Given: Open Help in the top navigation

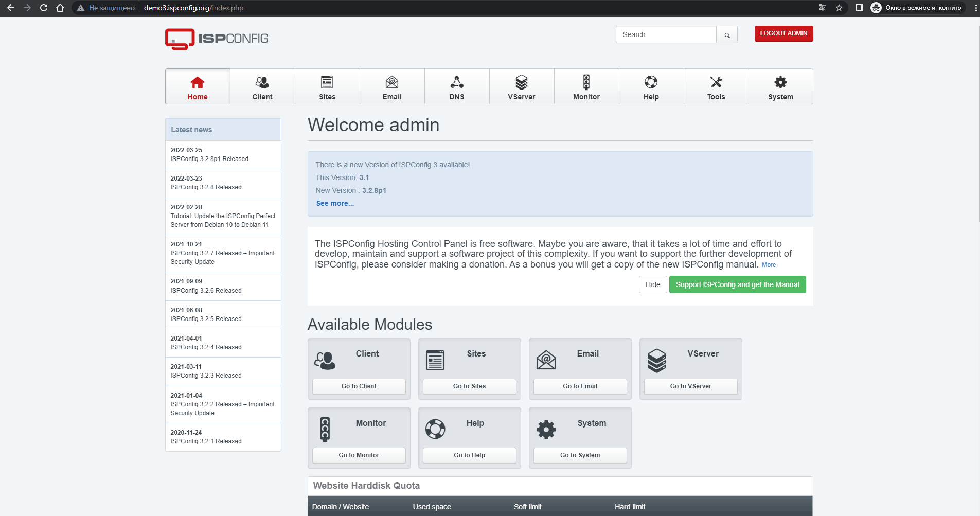Looking at the screenshot, I should coord(651,87).
